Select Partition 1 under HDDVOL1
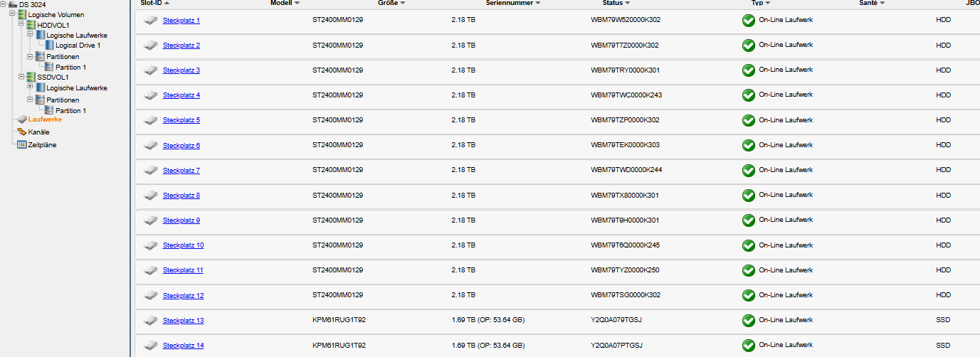The width and height of the screenshot is (980, 357). click(x=70, y=67)
